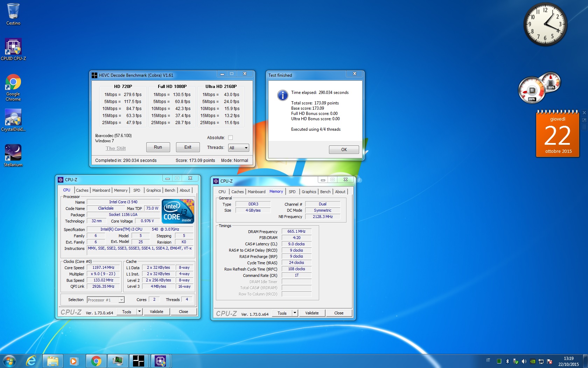Open the CrystalDiskInfo desktop shortcut
Screen dimensions: 588x368
[13, 120]
